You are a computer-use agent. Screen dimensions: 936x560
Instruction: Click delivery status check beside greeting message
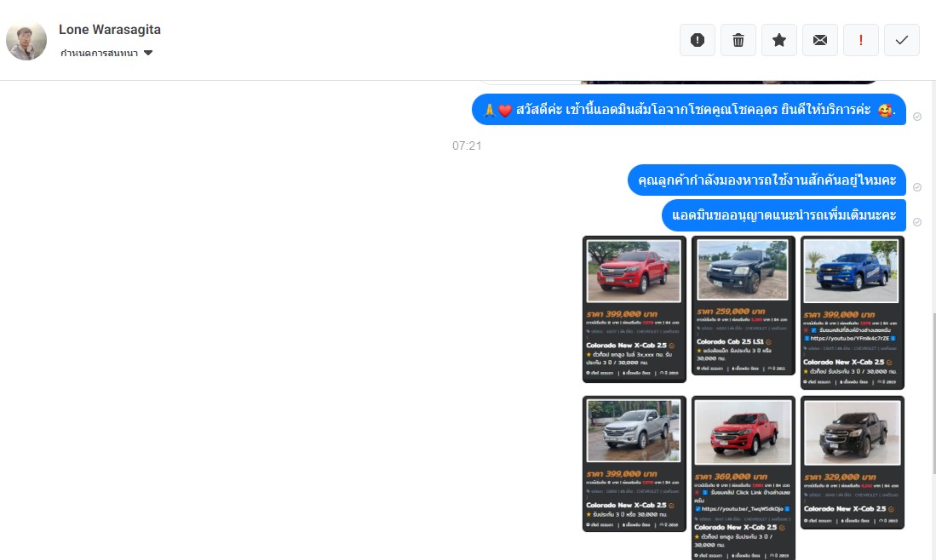click(x=917, y=117)
